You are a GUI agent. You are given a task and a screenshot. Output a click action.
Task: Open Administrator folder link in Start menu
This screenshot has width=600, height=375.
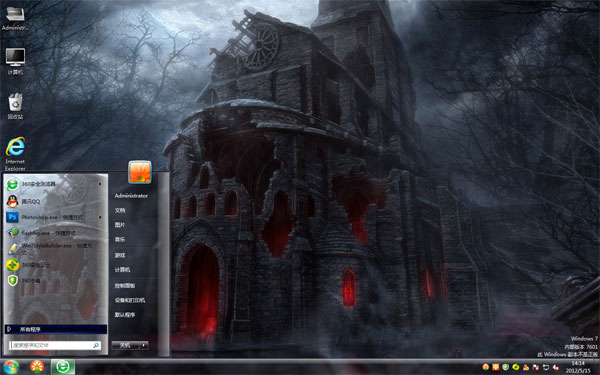tap(131, 196)
